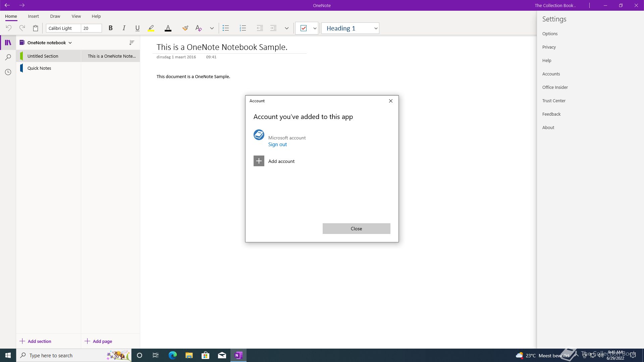Select the Untitled Section

tap(49, 56)
